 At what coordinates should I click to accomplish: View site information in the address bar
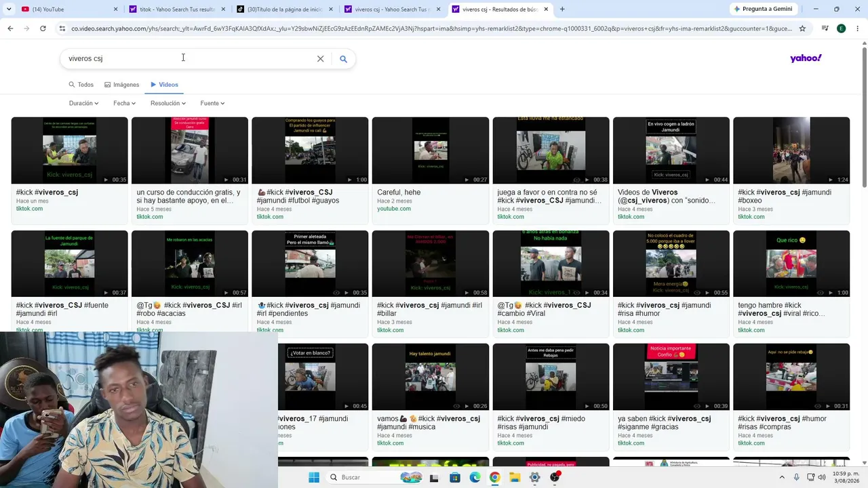tap(62, 28)
